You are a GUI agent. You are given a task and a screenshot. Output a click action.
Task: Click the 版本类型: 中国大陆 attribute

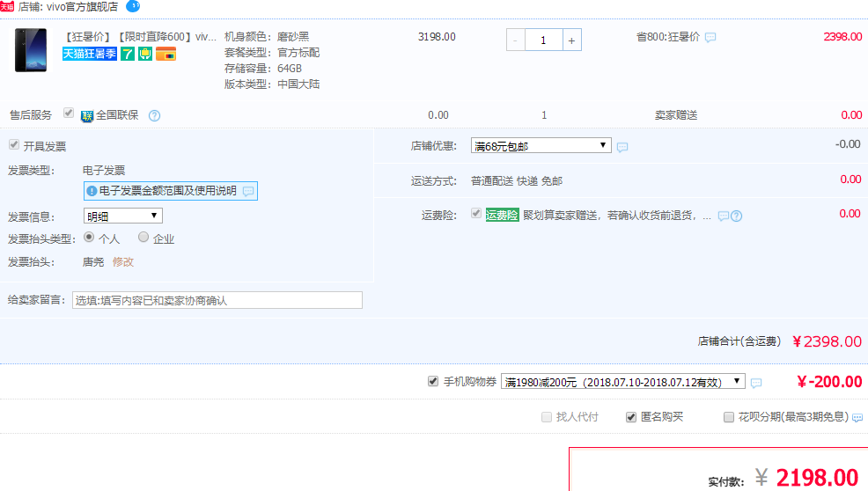pyautogui.click(x=272, y=84)
